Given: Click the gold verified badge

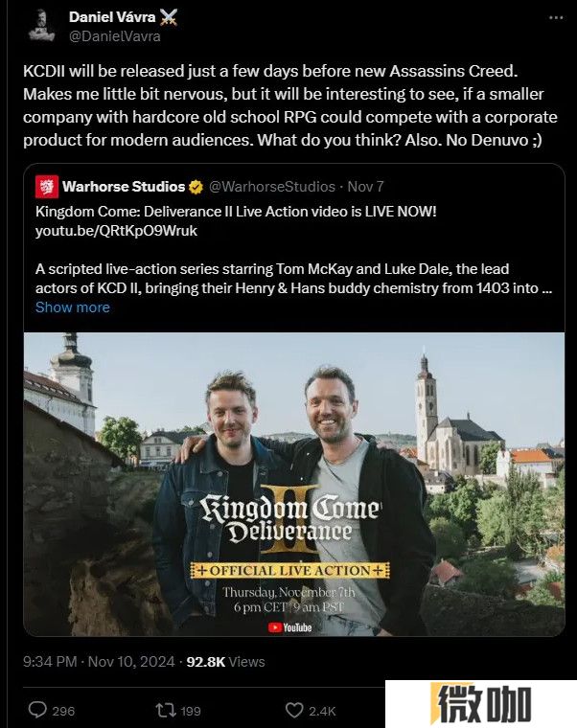Looking at the screenshot, I should (196, 187).
